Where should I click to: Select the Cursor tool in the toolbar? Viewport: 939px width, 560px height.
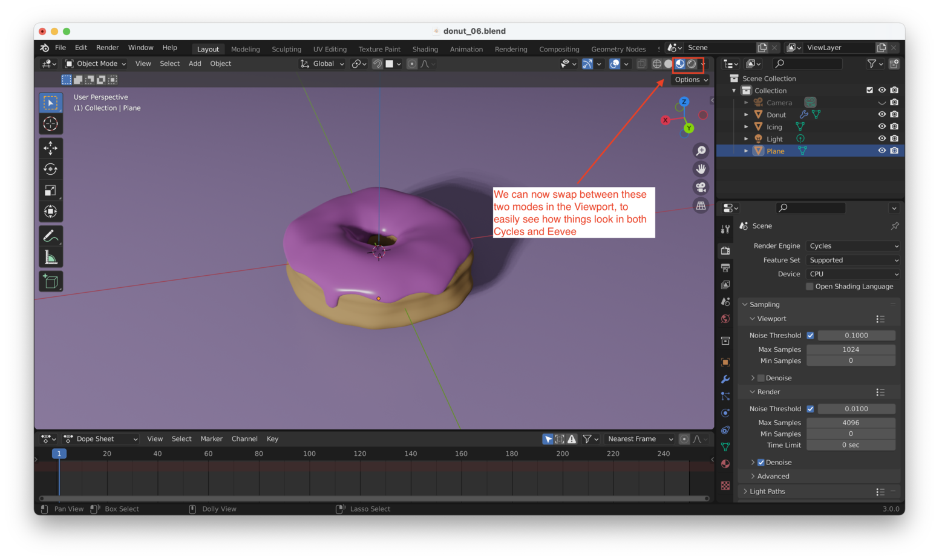click(x=51, y=124)
